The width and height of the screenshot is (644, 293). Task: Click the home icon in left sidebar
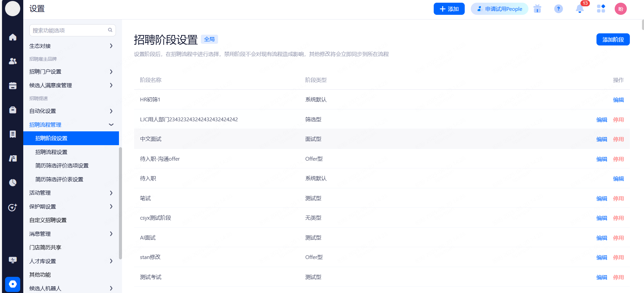point(13,37)
